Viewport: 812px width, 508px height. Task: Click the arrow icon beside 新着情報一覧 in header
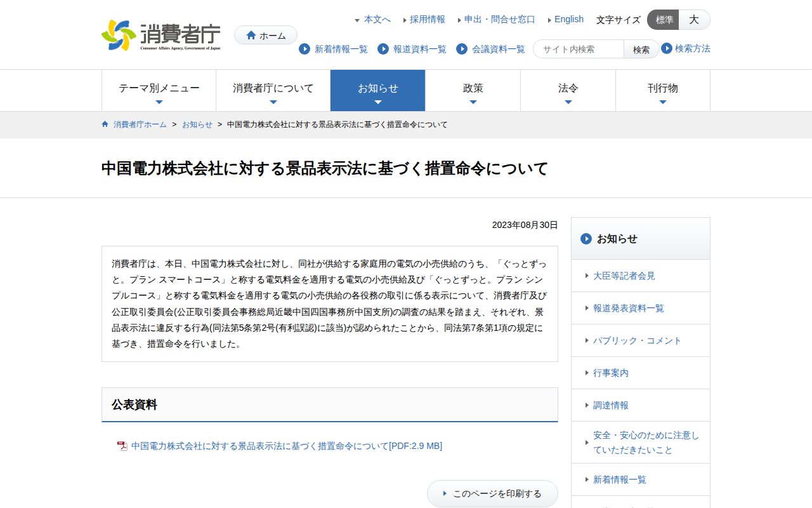coord(304,49)
